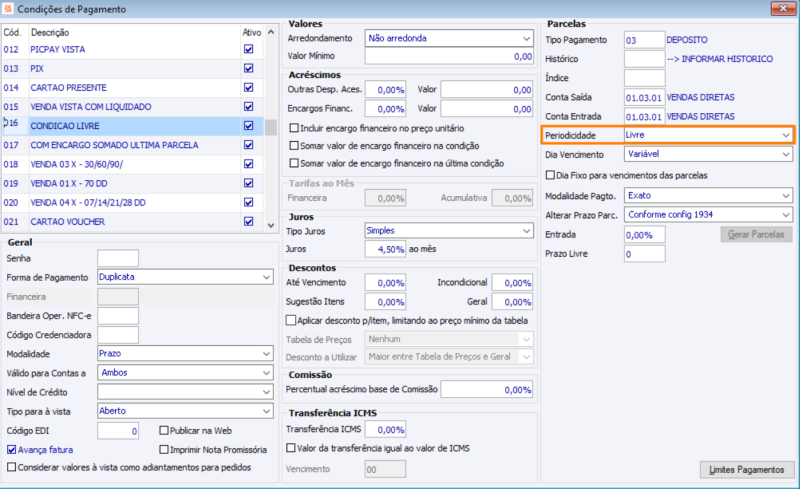Enable Imprimir Nota Promissória checkbox

pos(164,449)
